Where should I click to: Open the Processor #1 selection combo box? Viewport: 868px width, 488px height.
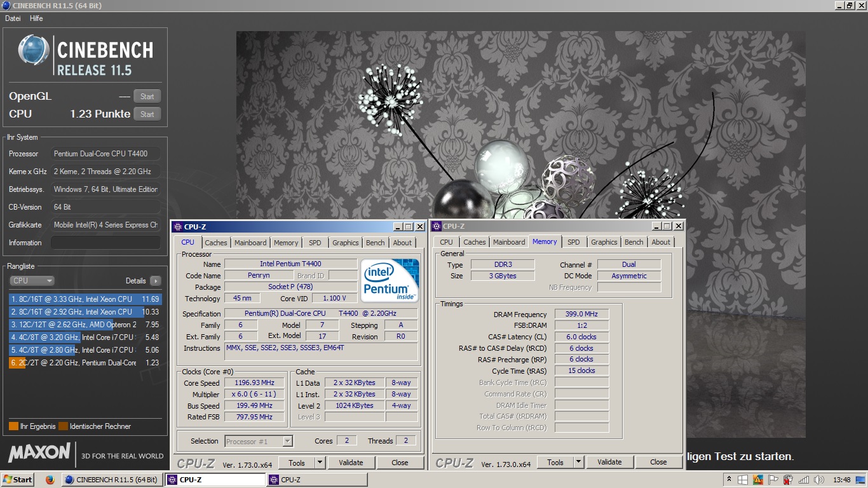259,441
